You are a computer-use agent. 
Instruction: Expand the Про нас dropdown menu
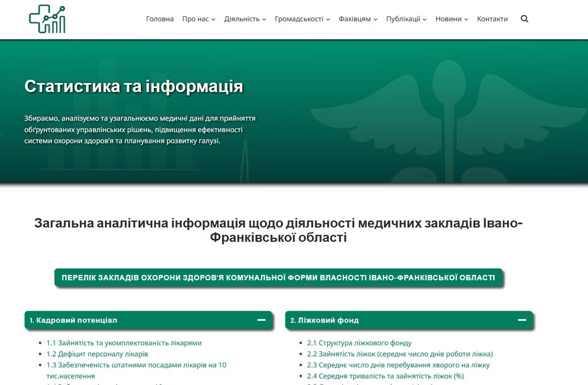tap(199, 19)
